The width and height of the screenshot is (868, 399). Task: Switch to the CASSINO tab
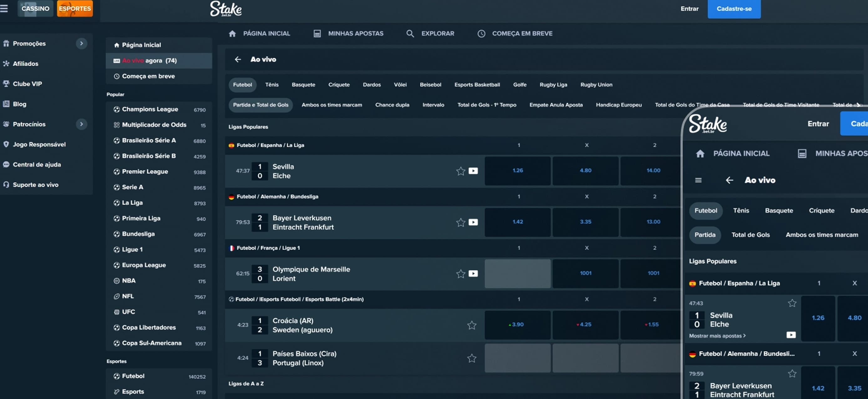click(x=35, y=9)
